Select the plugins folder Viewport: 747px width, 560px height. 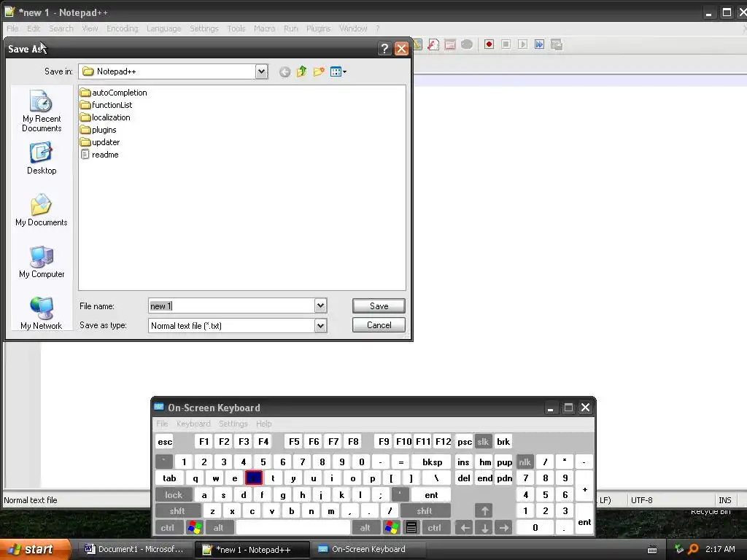click(98, 130)
